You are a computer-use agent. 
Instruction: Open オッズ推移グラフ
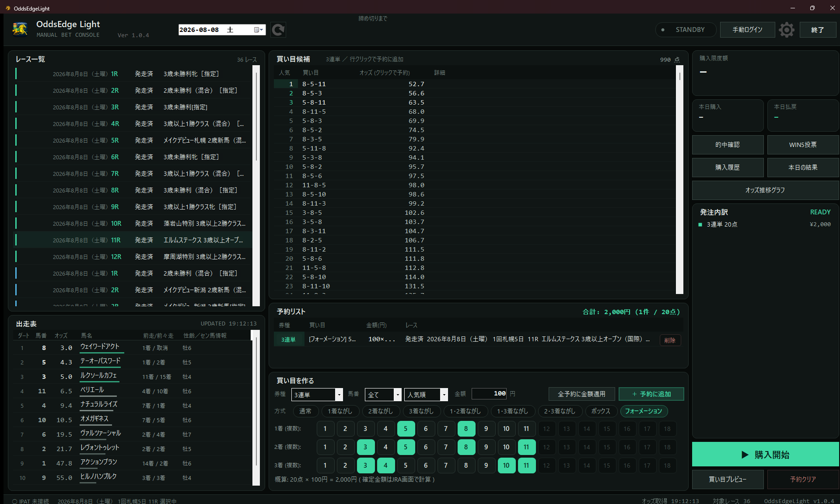tap(765, 190)
